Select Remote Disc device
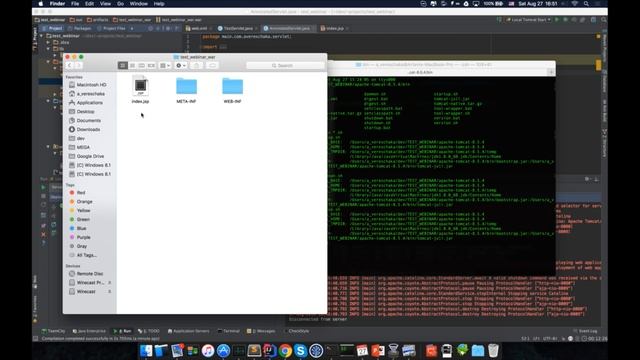The height and width of the screenshot is (360, 640). 89,273
